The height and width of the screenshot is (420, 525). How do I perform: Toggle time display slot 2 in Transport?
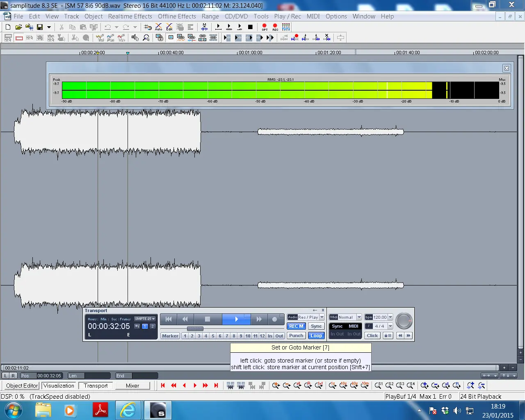[153, 326]
